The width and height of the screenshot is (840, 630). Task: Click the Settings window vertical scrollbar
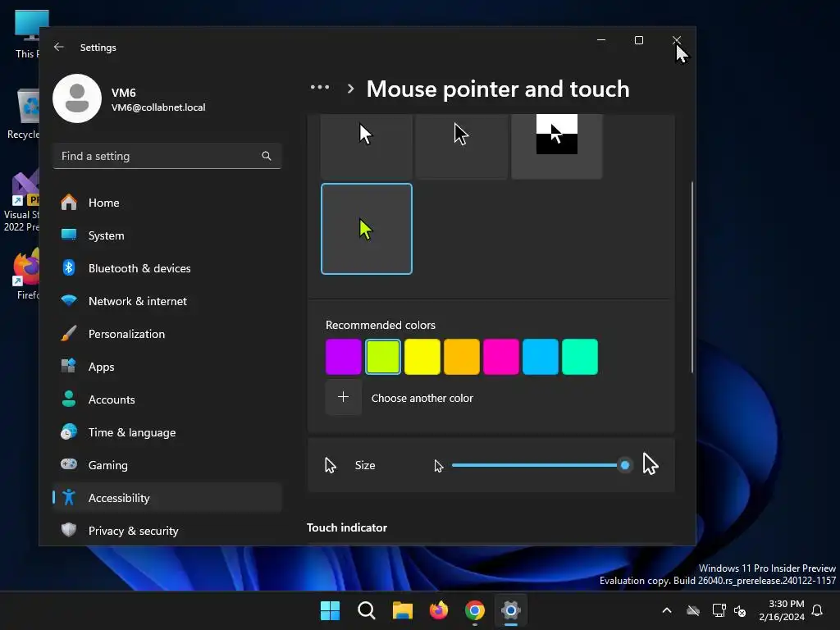[692, 277]
